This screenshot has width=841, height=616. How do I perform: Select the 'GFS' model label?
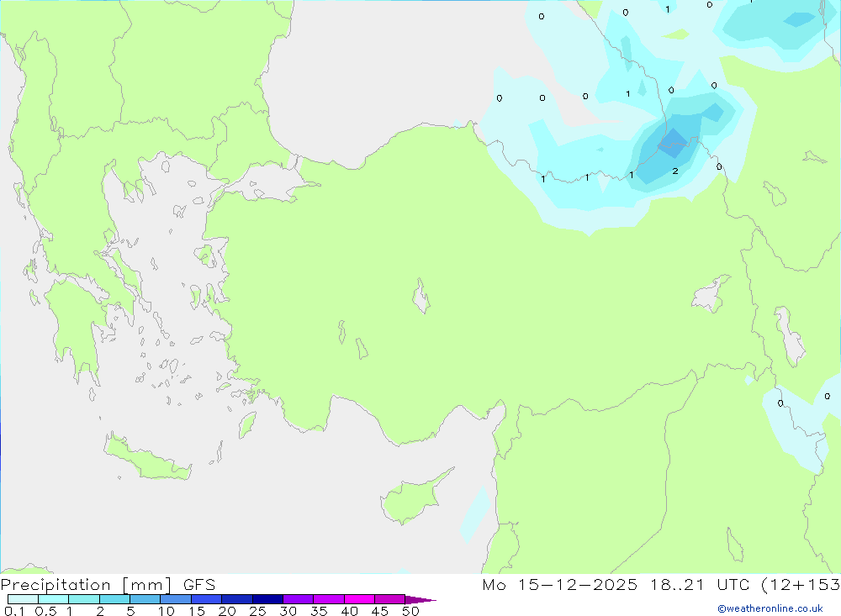(199, 585)
